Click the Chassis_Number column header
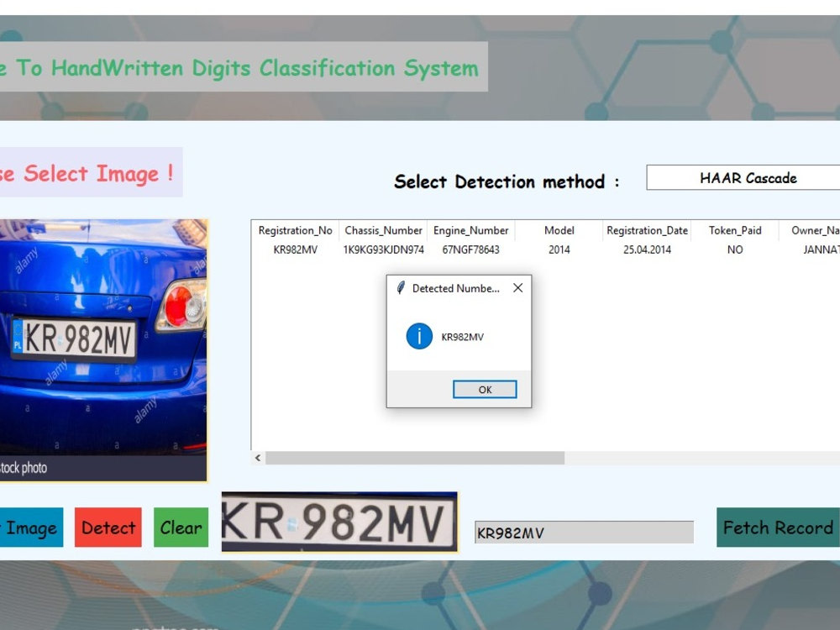This screenshot has width=840, height=630. 383,230
